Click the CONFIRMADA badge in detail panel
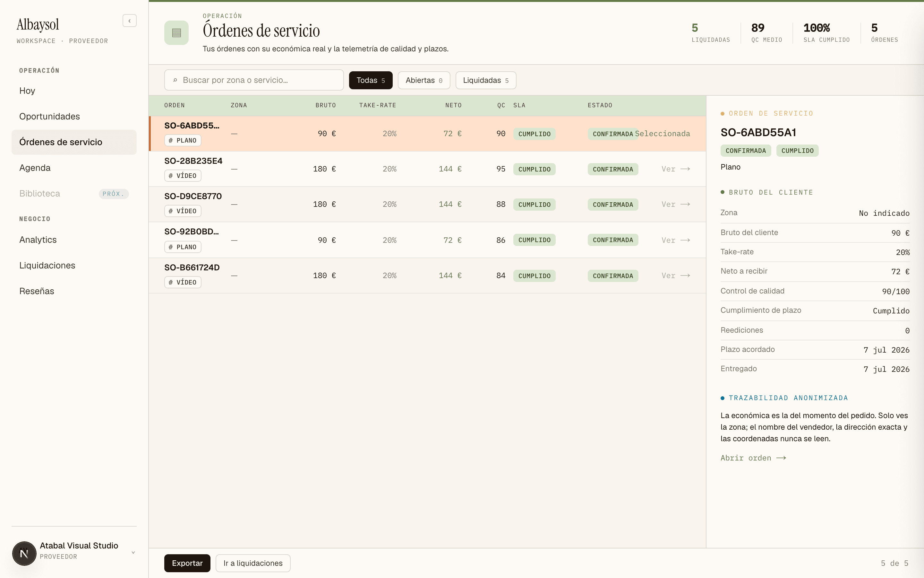This screenshot has height=578, width=924. 746,151
